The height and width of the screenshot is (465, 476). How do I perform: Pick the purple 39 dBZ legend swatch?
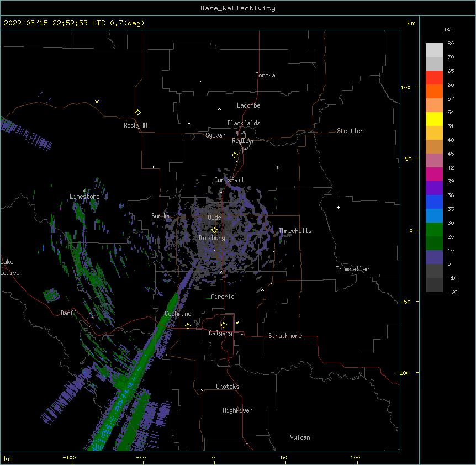(x=434, y=188)
